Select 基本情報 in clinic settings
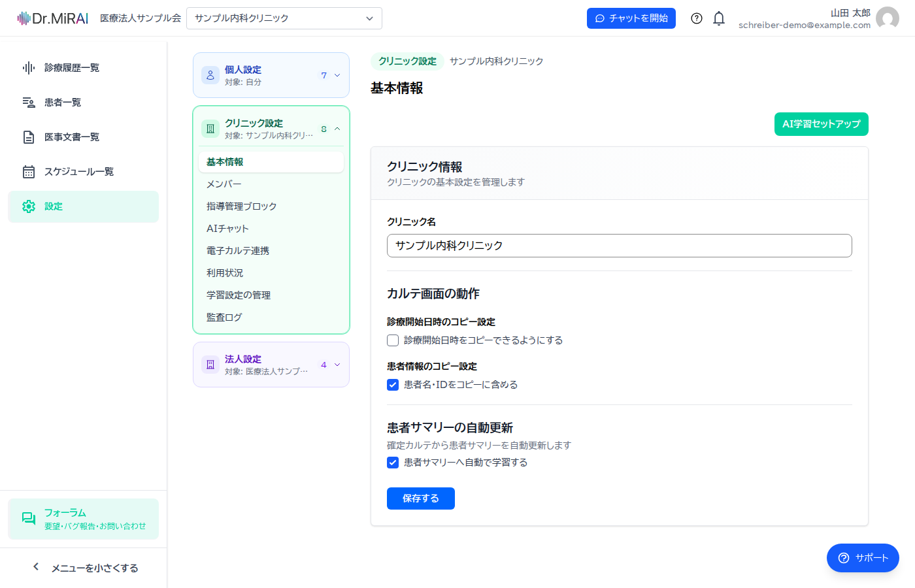The height and width of the screenshot is (588, 915). click(271, 162)
